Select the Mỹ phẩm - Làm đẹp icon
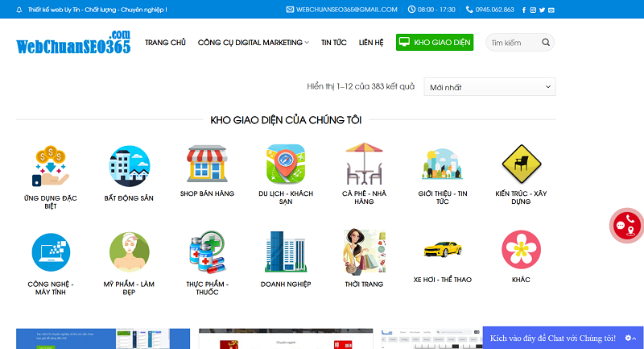Screen dimensions: 644x349 pos(129,252)
